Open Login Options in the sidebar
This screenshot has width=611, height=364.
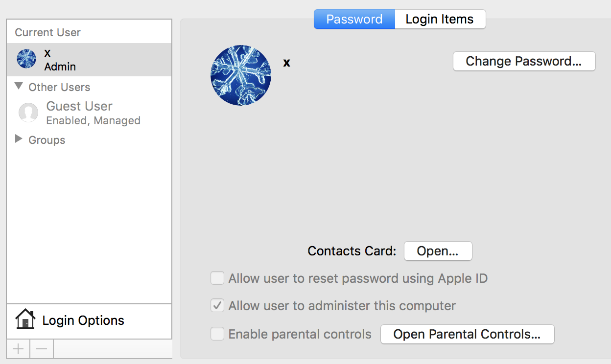coord(83,320)
